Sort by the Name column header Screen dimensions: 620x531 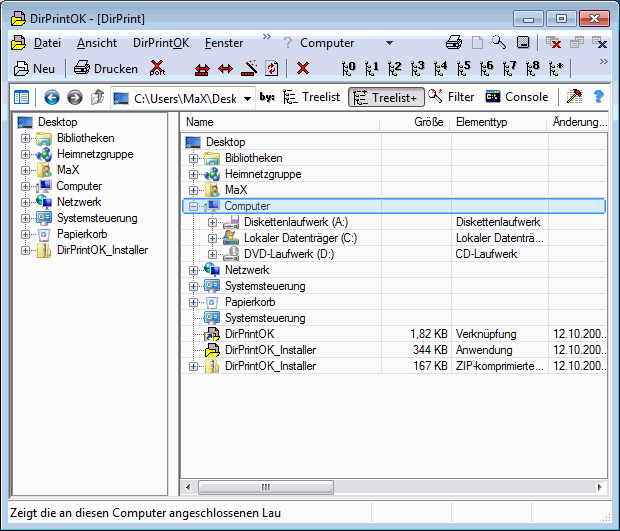281,122
